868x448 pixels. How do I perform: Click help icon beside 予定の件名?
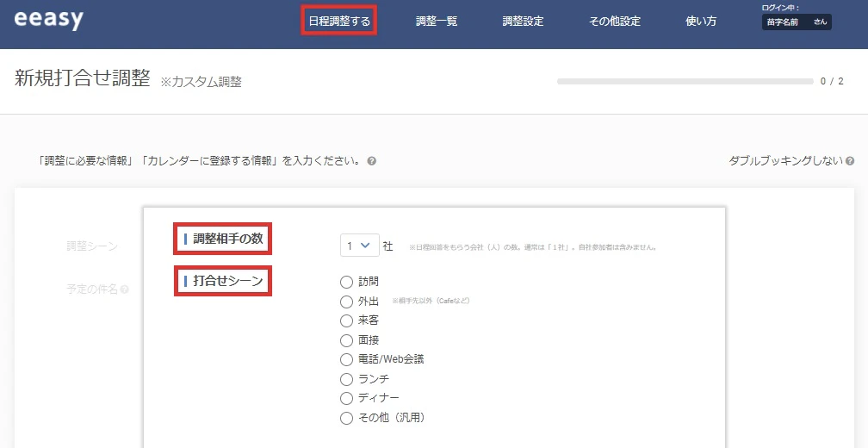point(125,289)
